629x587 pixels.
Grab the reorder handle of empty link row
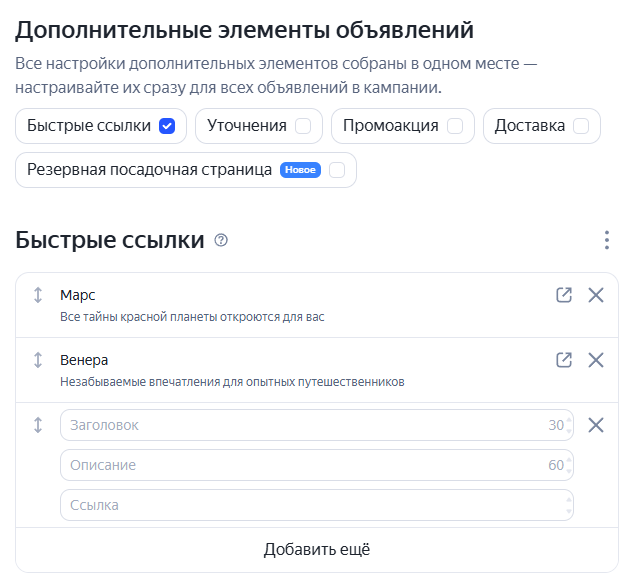[x=38, y=425]
